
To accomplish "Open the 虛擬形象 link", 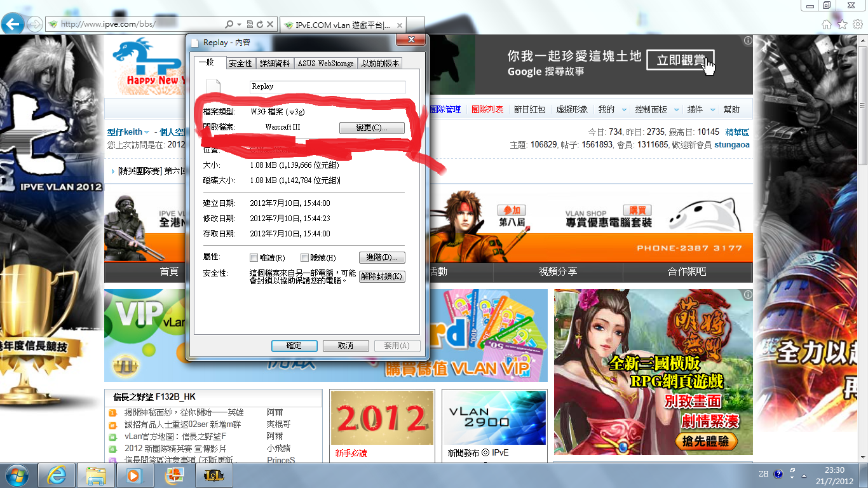I will tap(572, 110).
